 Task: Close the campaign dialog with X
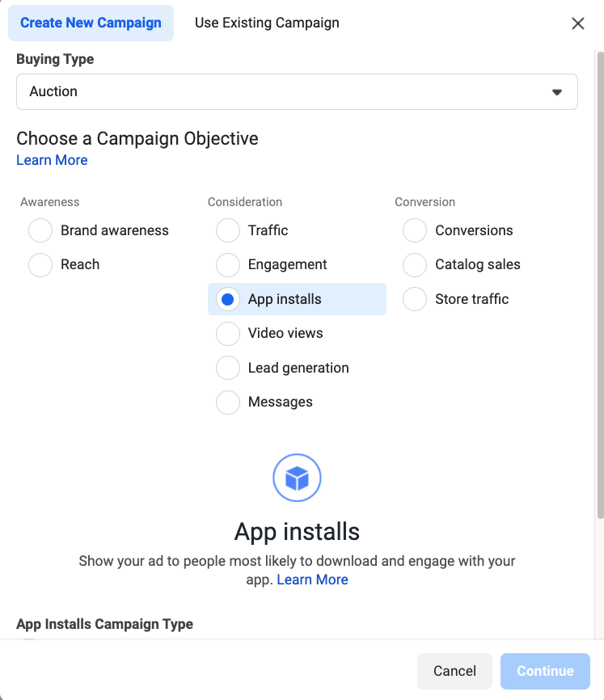[x=577, y=23]
